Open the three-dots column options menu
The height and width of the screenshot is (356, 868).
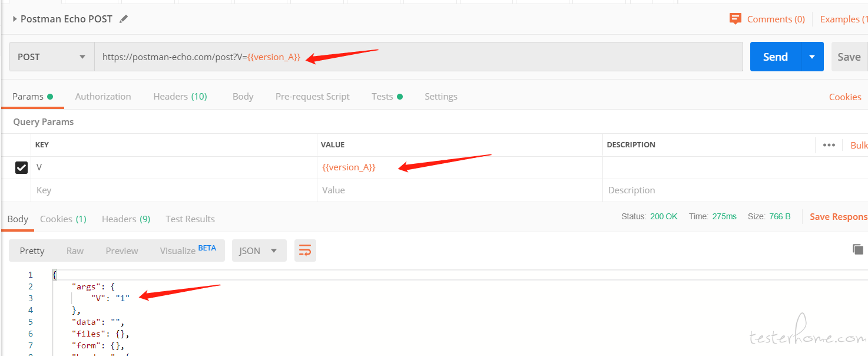829,145
